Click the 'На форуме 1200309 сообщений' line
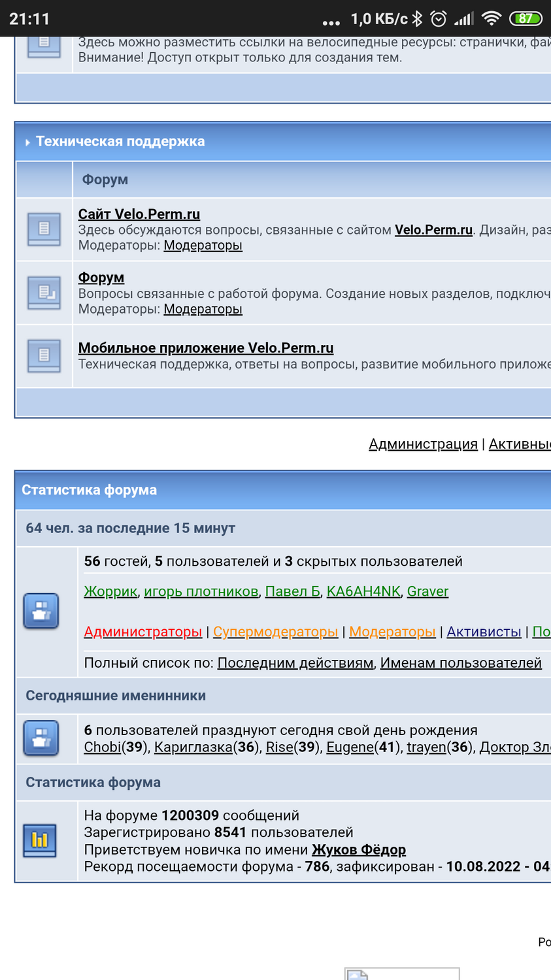This screenshot has width=551, height=980. tap(192, 815)
